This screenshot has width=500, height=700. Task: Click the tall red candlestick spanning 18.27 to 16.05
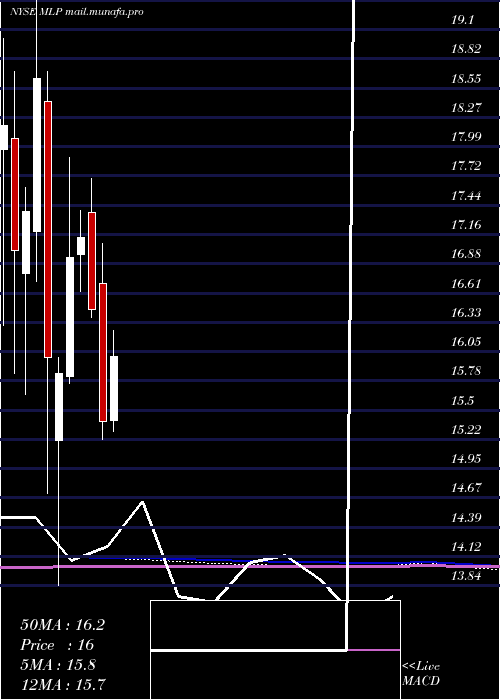[x=48, y=229]
